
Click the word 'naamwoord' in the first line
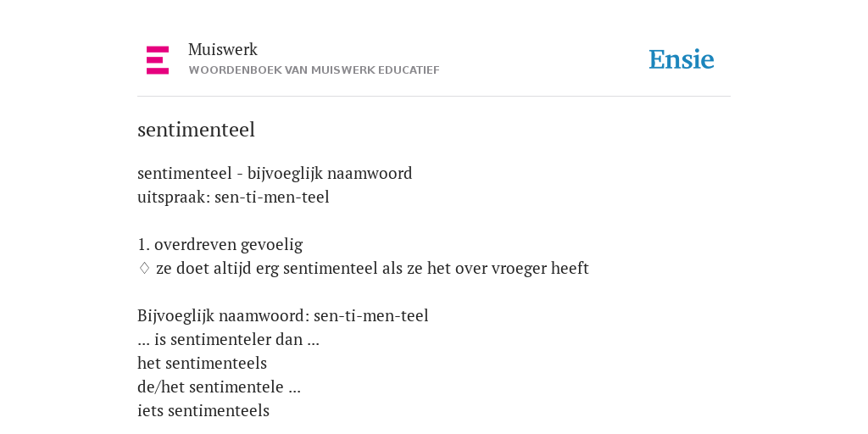(370, 173)
